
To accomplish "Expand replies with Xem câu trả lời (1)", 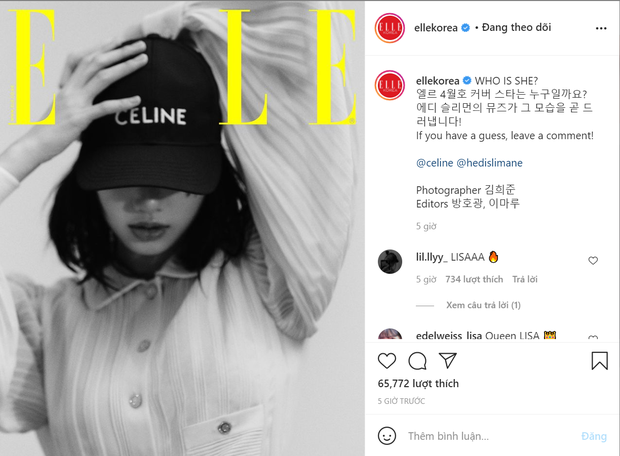I will tap(483, 305).
